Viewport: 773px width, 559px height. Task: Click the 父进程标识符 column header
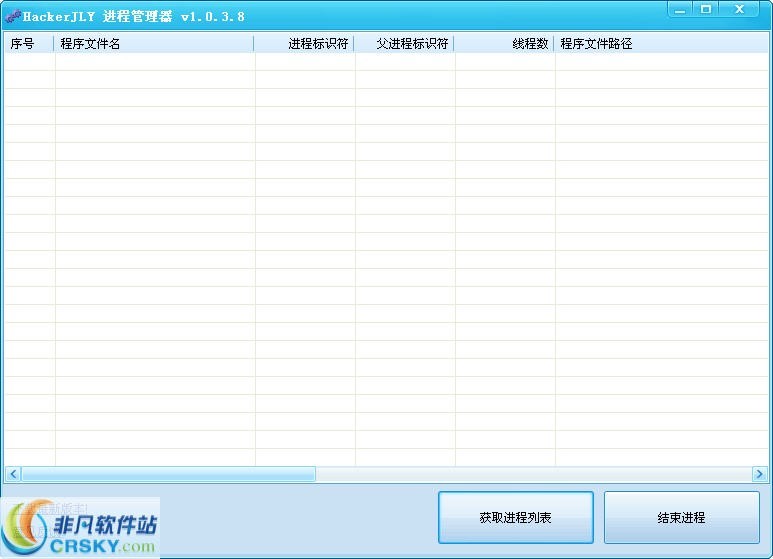click(x=404, y=43)
